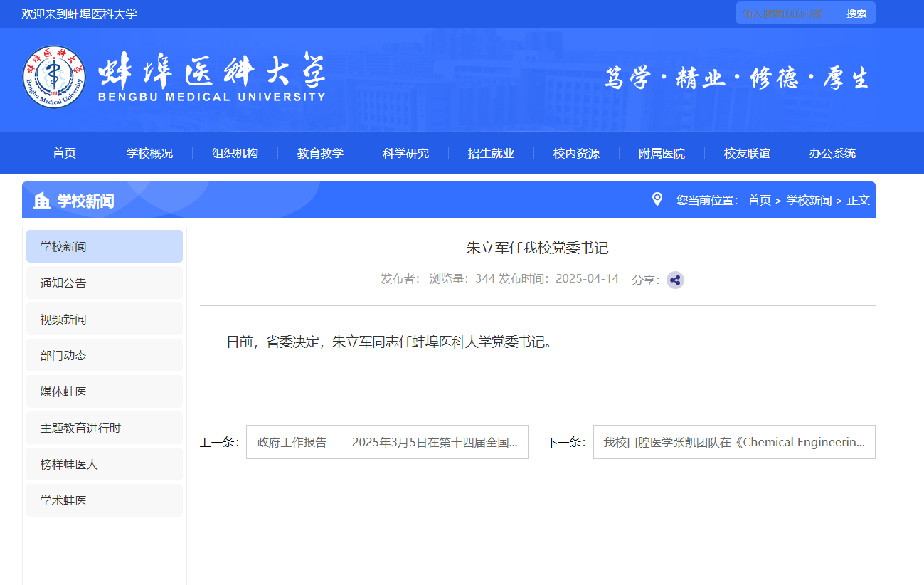Screen dimensions: 924x585
Task: Open 附属医院 from the top navigation
Action: point(662,153)
